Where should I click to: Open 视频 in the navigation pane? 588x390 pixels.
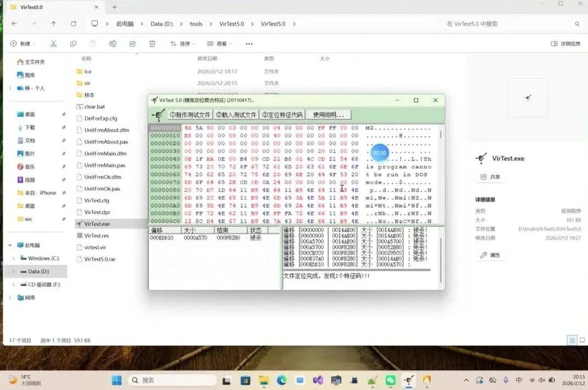tap(26, 180)
